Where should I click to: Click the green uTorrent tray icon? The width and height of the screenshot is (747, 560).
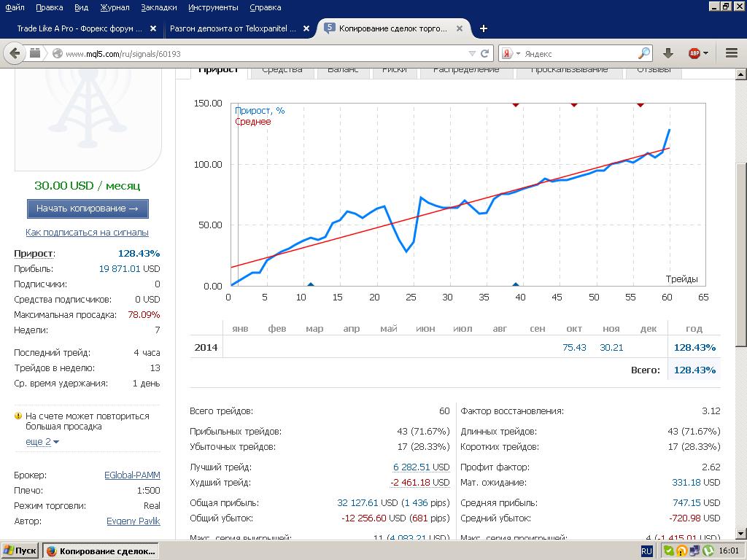pos(708,551)
